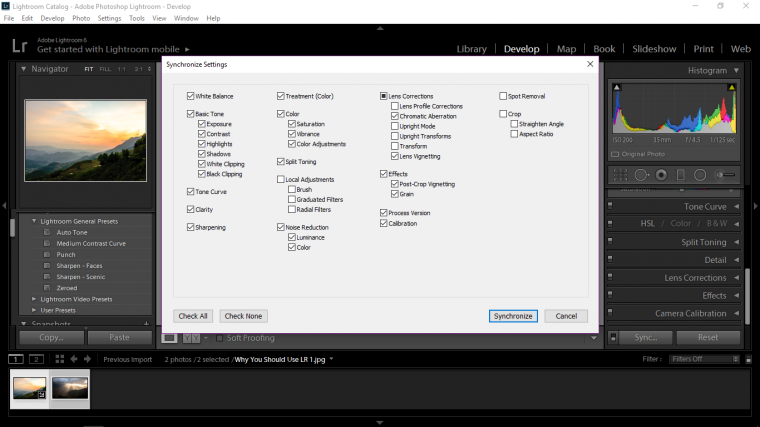Toggle shadow clipping indicator in histogram

pyautogui.click(x=617, y=87)
